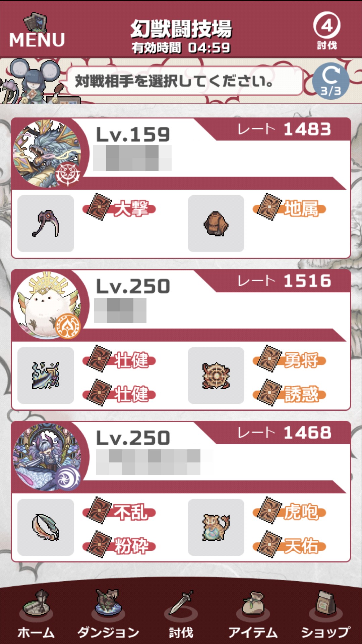Tap the glitchy blade weapon icon
Viewport: 362px width, 644px height.
(46, 375)
